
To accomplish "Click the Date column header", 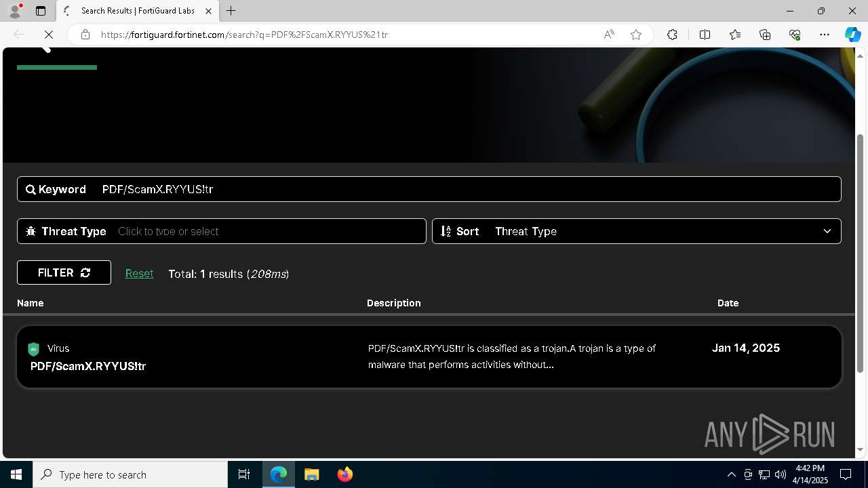I will [x=728, y=303].
